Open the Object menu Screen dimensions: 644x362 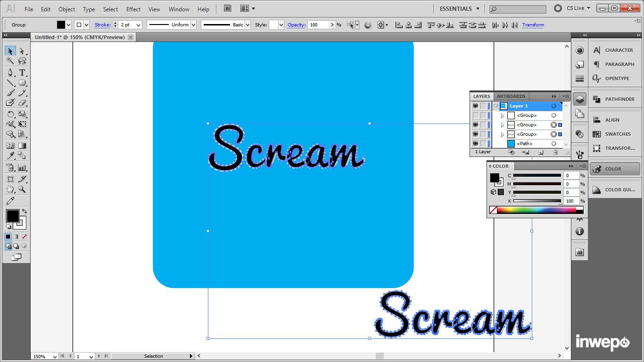(66, 9)
